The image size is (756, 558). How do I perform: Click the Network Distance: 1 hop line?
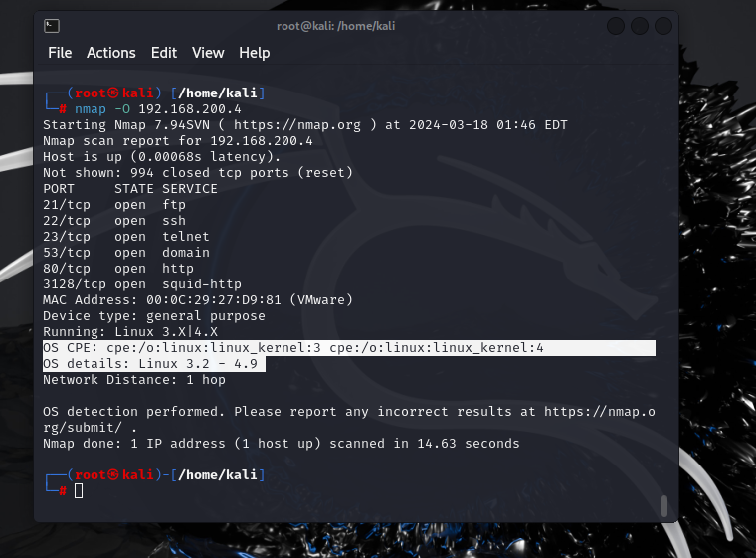pyautogui.click(x=134, y=380)
